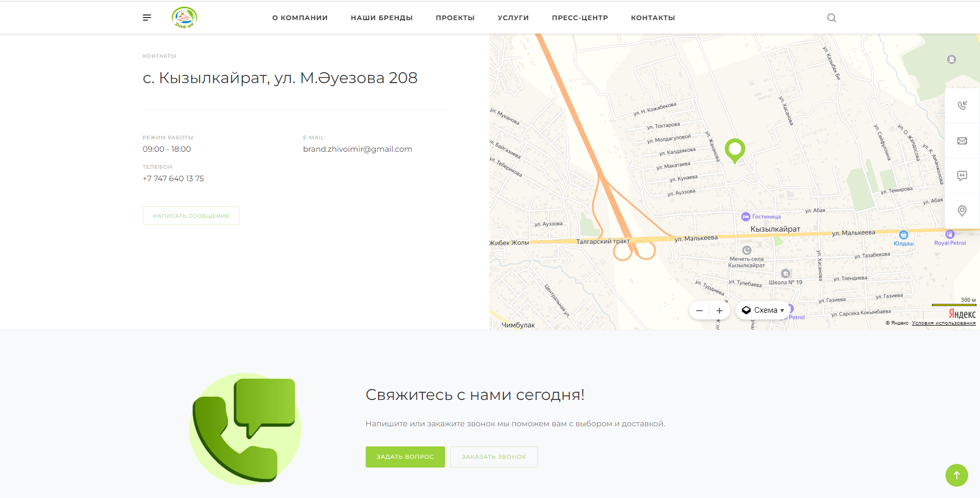Click the callback phone icon in side panel
The image size is (980, 498).
coord(962,105)
